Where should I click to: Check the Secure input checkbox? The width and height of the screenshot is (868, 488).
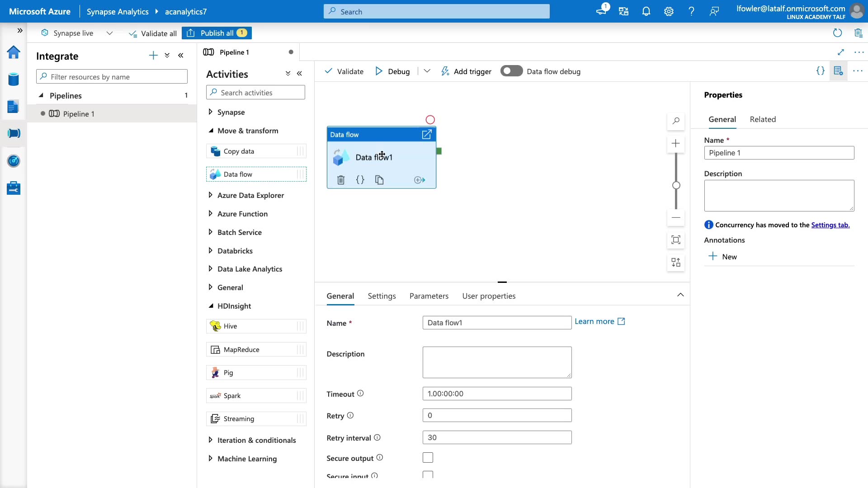pyautogui.click(x=428, y=475)
